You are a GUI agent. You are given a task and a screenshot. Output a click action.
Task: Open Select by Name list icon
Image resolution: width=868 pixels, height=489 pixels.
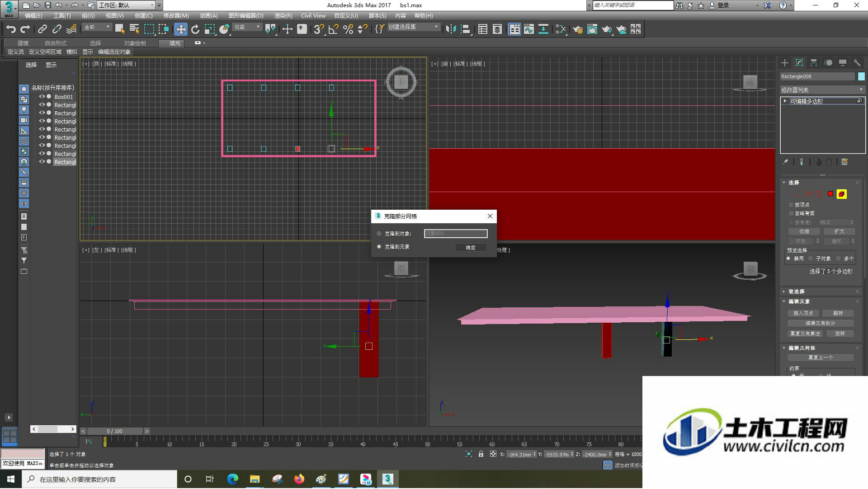pos(134,29)
